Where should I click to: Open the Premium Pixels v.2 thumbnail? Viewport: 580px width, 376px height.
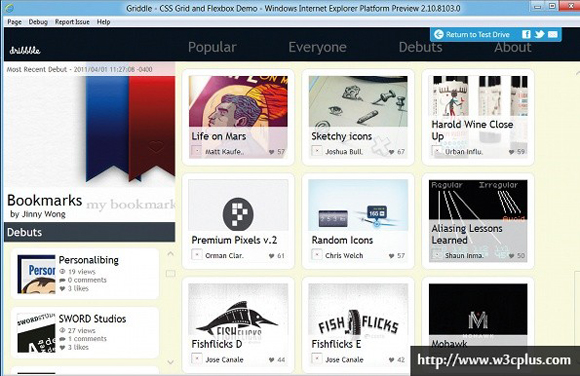[238, 205]
